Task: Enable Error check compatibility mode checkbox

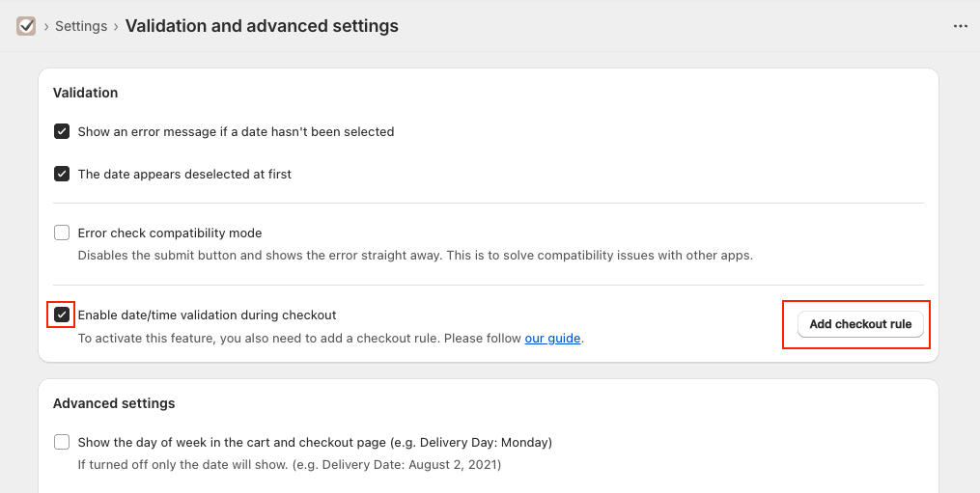Action: coord(62,233)
